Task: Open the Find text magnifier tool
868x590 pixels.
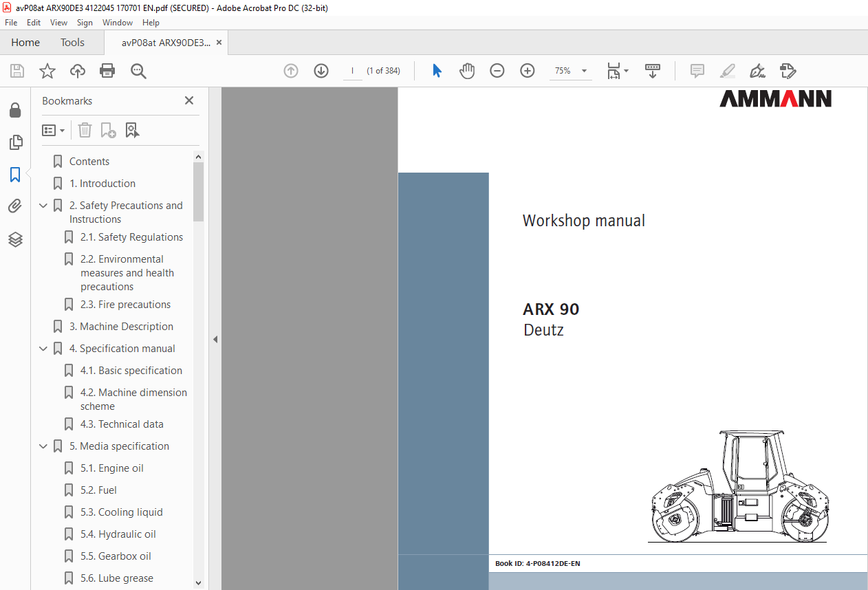Action: point(138,71)
